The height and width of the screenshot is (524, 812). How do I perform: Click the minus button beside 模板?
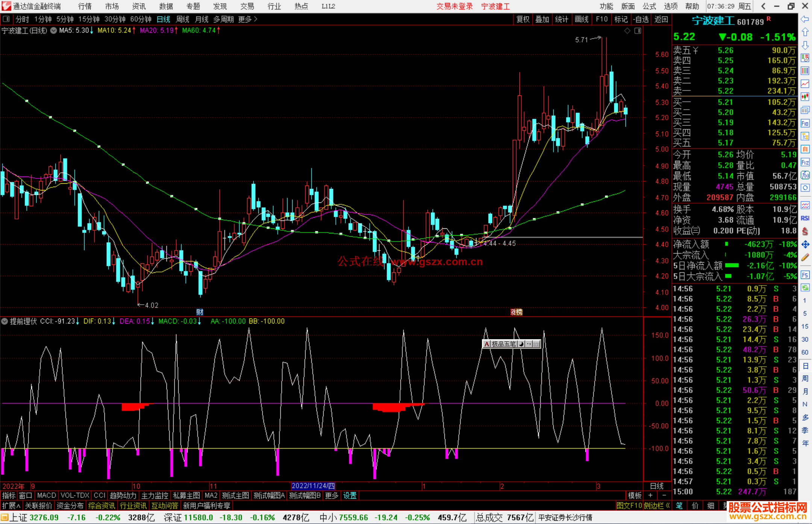point(664,495)
